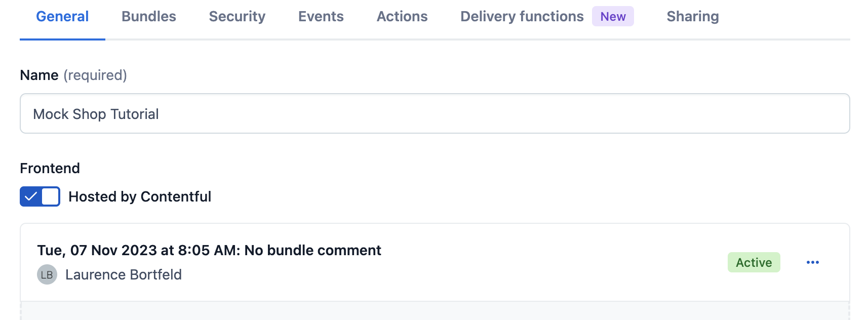This screenshot has height=320, width=868.
Task: Select the Events tab
Action: (321, 17)
